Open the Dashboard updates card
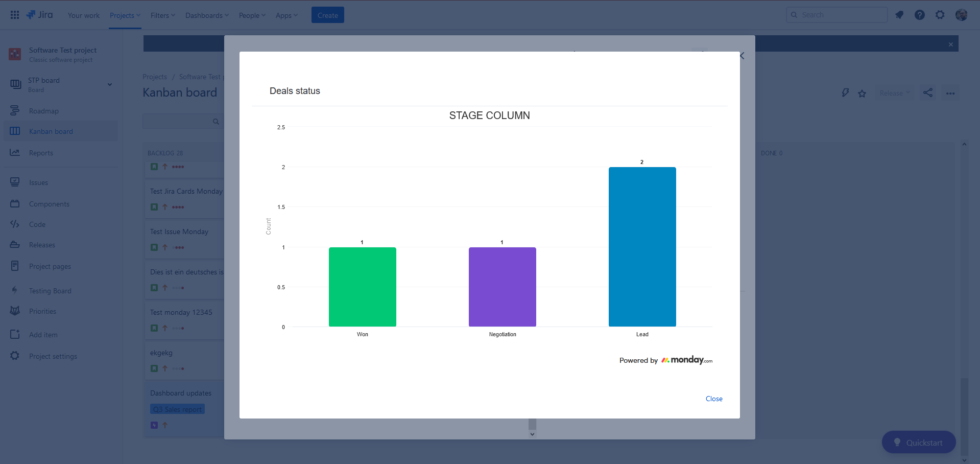 [x=185, y=409]
